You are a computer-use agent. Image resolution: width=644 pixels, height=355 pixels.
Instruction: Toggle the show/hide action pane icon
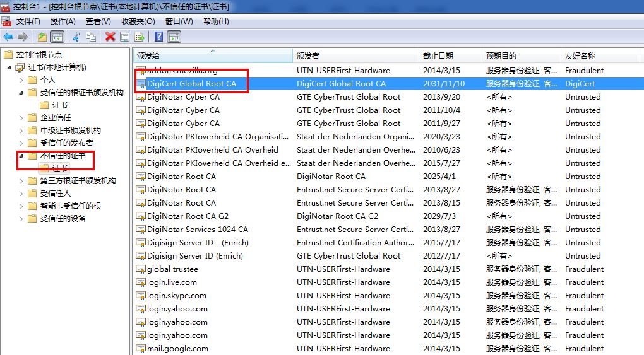174,37
